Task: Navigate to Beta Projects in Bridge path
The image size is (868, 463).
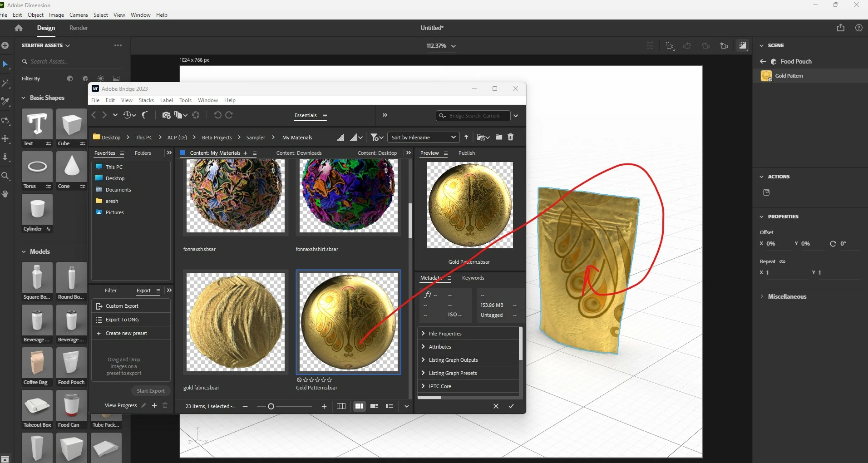Action: (217, 138)
